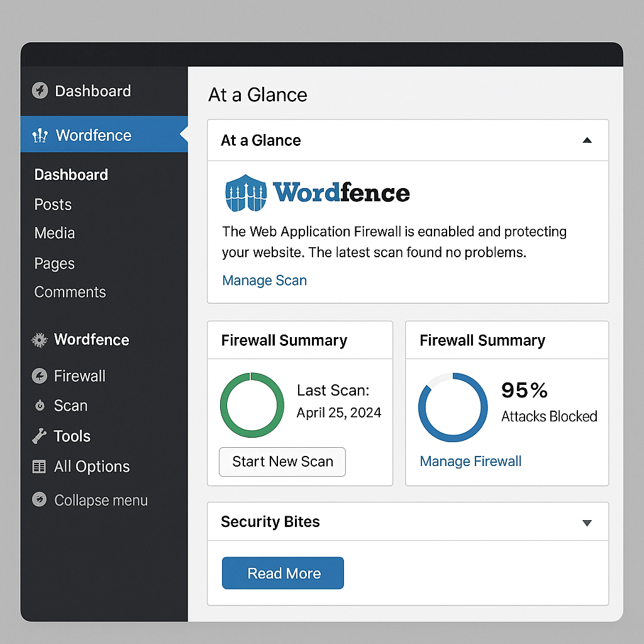Viewport: 644px width, 644px height.
Task: Click the All Options table icon
Action: pyautogui.click(x=39, y=467)
